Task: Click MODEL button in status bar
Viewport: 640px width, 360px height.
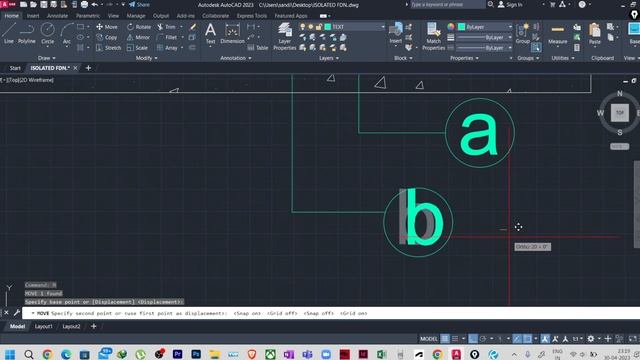Action: pyautogui.click(x=429, y=338)
